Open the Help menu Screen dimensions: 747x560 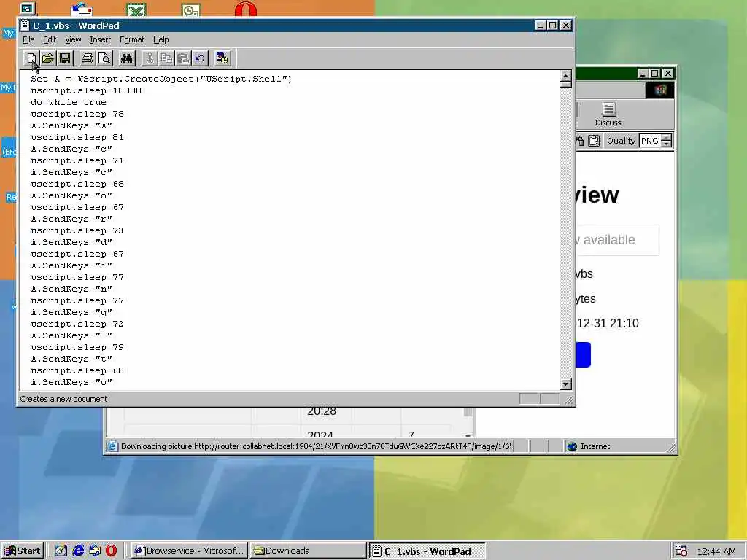click(161, 39)
